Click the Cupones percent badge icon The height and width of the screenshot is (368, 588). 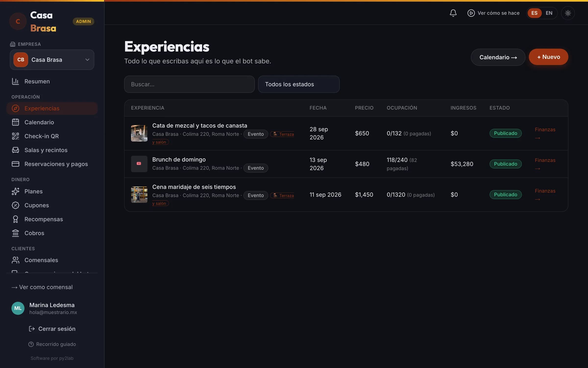click(x=15, y=205)
